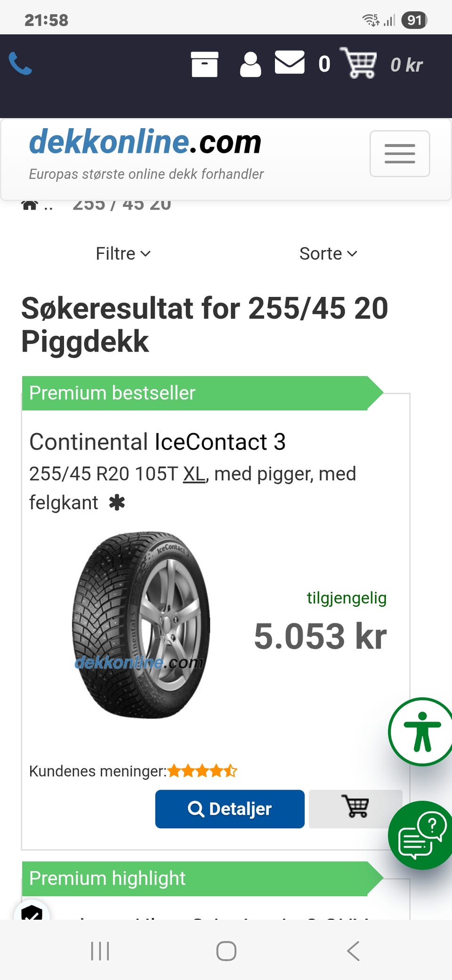Open the accessibility options widget
The image size is (452, 980).
tap(422, 732)
